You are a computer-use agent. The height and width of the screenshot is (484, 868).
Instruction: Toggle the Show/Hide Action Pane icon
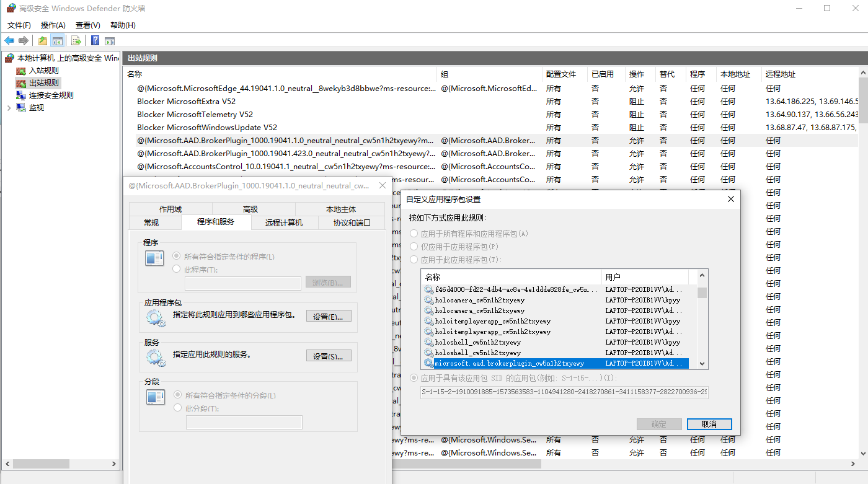click(110, 41)
